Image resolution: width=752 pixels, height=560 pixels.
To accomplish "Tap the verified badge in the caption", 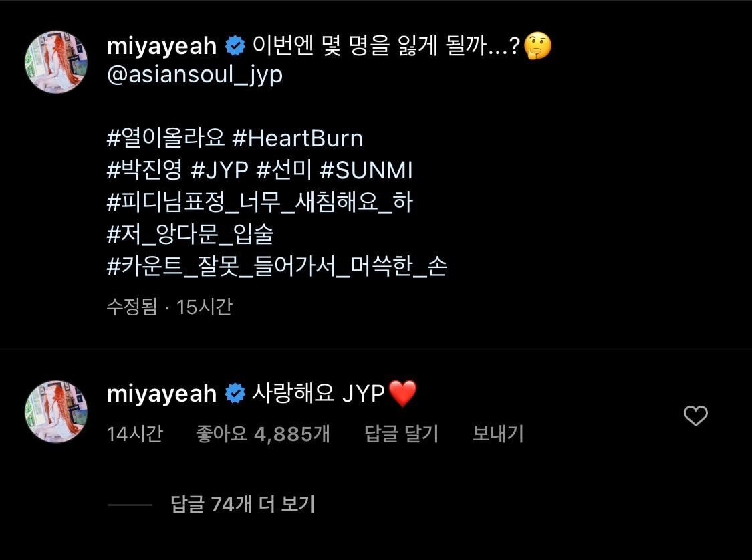I will pos(235,46).
